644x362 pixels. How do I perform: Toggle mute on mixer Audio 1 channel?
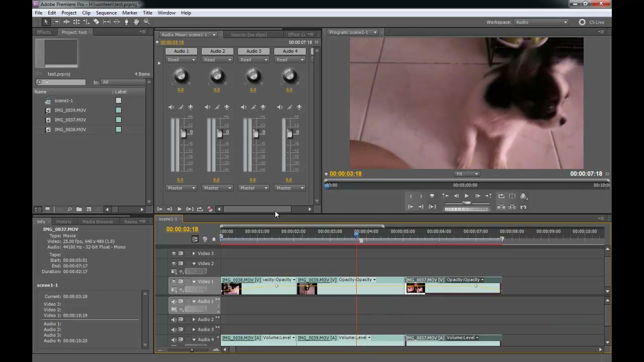pyautogui.click(x=172, y=107)
